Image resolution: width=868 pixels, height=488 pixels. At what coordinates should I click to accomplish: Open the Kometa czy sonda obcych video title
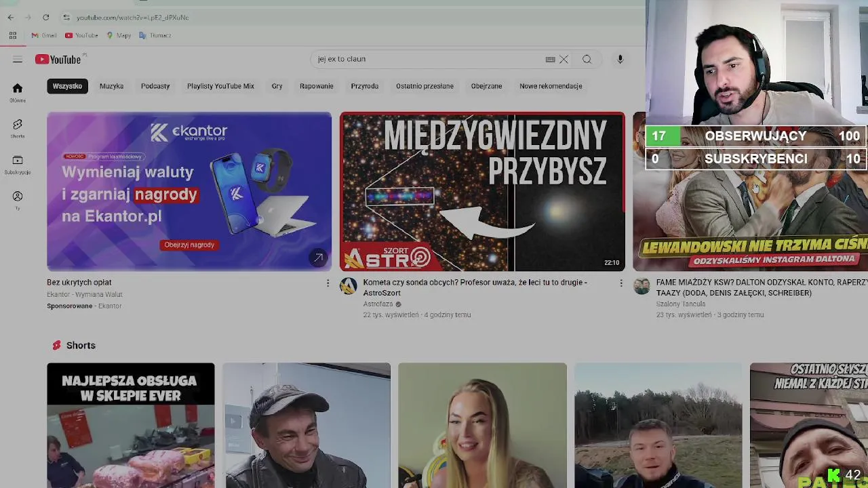[475, 287]
